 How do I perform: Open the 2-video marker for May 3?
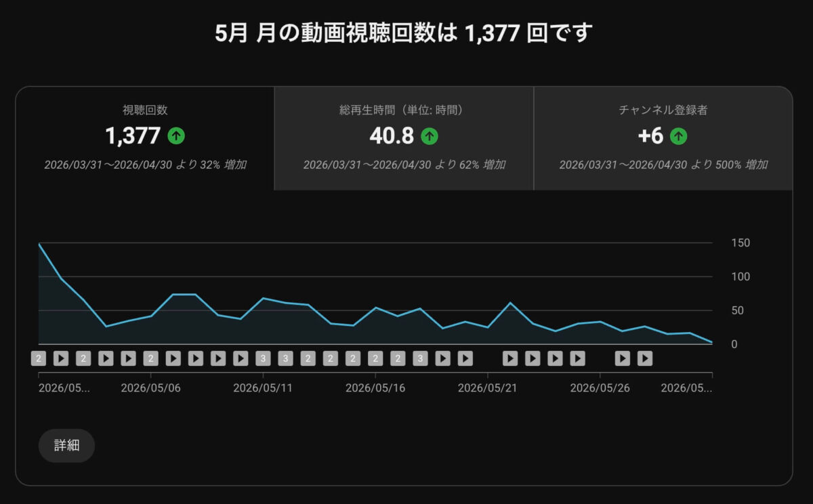tap(83, 358)
